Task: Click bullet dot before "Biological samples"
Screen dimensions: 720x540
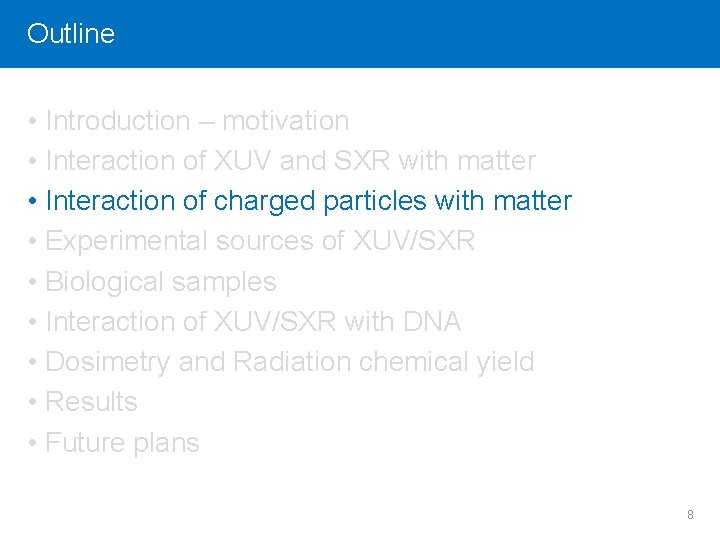Action: coord(33,283)
